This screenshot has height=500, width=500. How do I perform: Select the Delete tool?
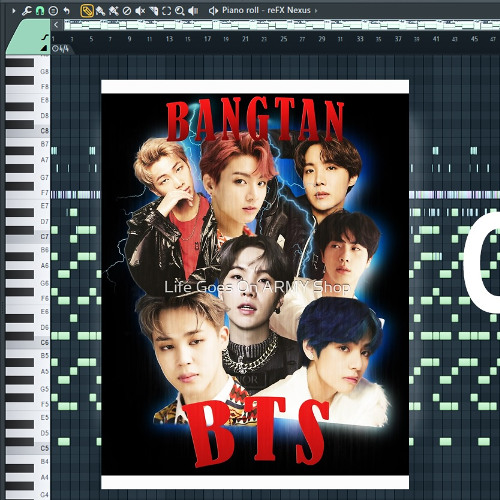pyautogui.click(x=127, y=11)
